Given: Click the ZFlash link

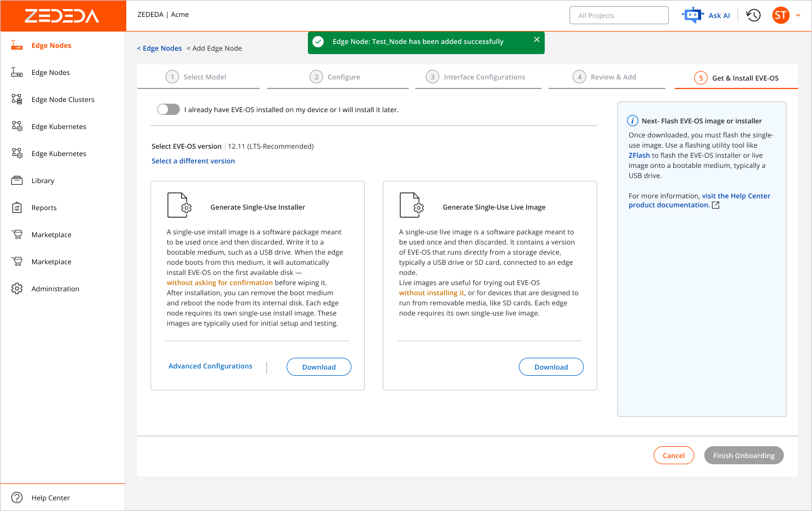Looking at the screenshot, I should pos(639,155).
